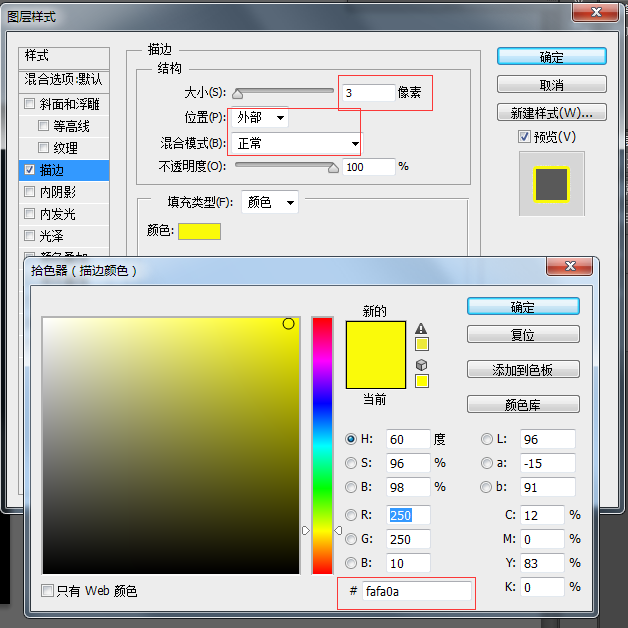Click the stroke preview thumbnail

pos(552,184)
